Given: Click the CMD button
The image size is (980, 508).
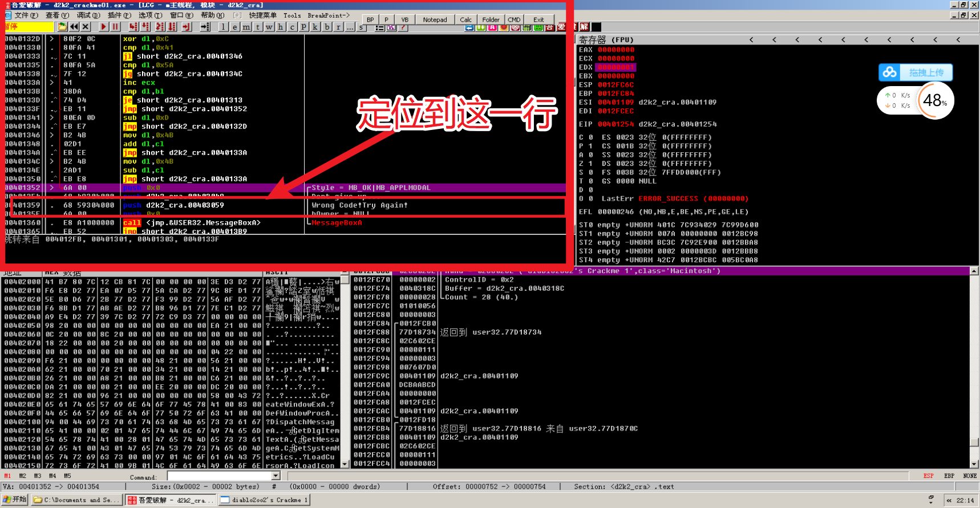Looking at the screenshot, I should [514, 19].
